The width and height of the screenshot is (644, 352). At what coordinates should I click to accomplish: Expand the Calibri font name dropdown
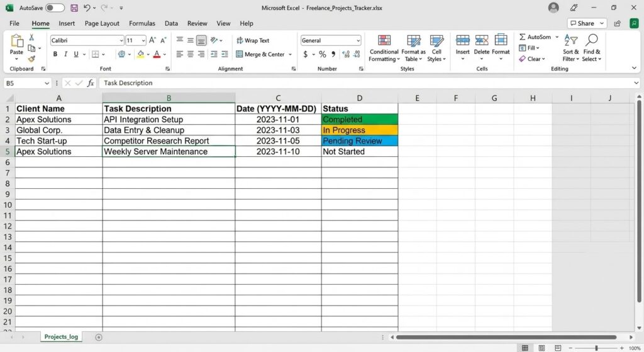pos(121,40)
